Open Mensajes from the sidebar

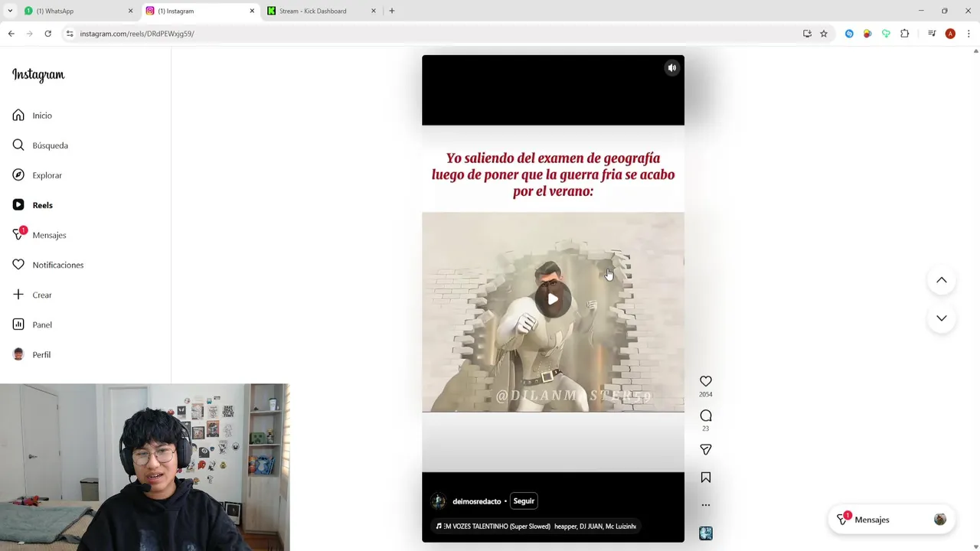point(39,235)
